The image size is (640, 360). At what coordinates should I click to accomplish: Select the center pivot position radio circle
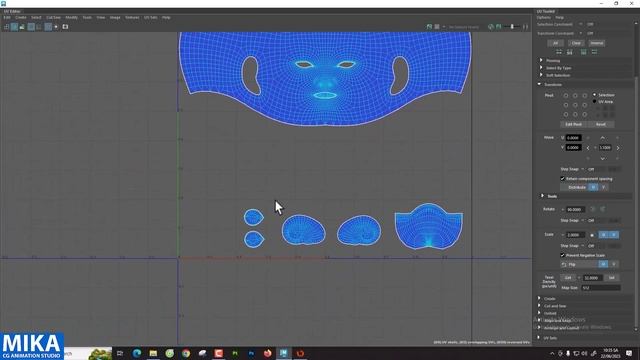coord(575,105)
